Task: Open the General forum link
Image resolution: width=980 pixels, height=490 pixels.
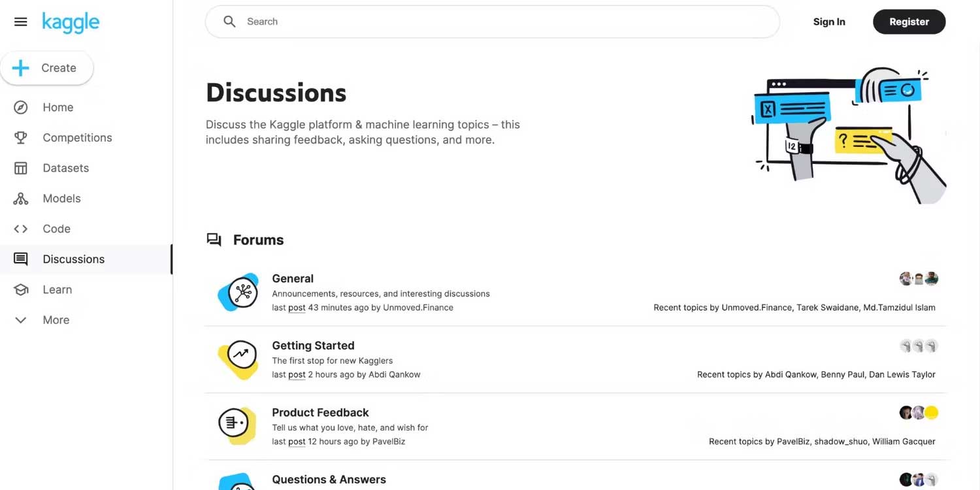Action: (x=293, y=278)
